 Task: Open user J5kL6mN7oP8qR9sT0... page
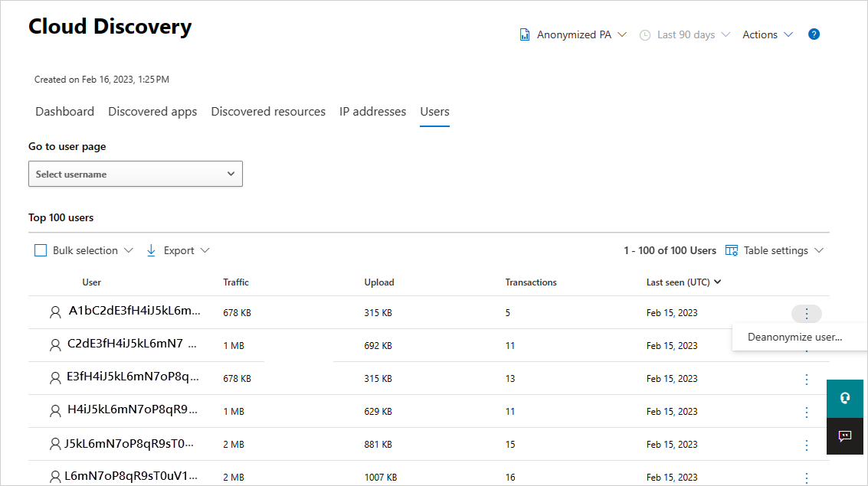[129, 443]
